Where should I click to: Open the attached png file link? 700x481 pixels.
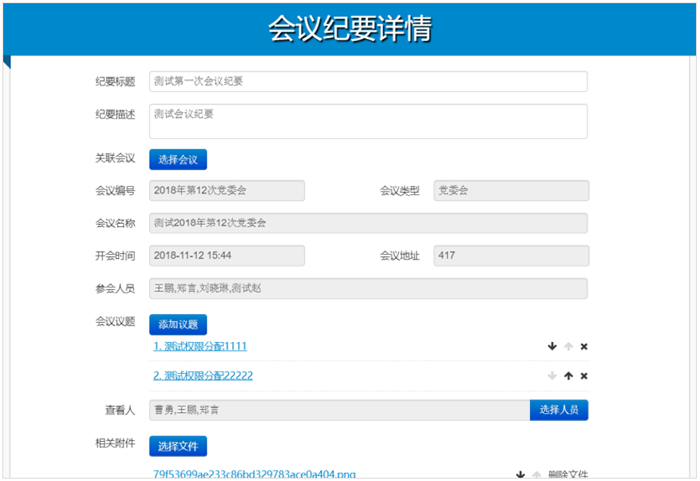click(254, 475)
